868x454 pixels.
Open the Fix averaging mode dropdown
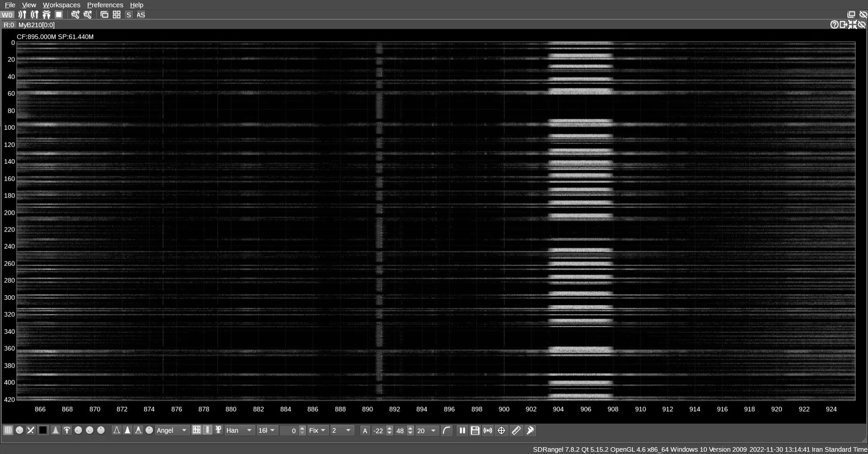pos(318,430)
